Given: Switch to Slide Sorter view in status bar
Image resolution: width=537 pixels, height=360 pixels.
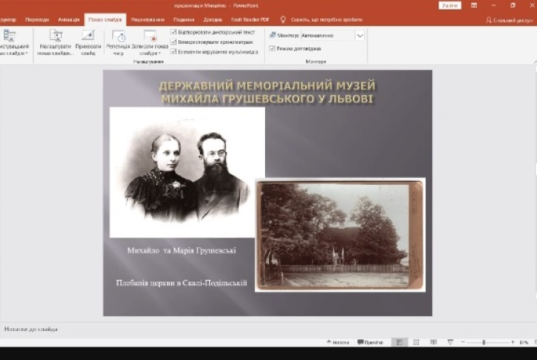Looking at the screenshot, I should [x=416, y=342].
